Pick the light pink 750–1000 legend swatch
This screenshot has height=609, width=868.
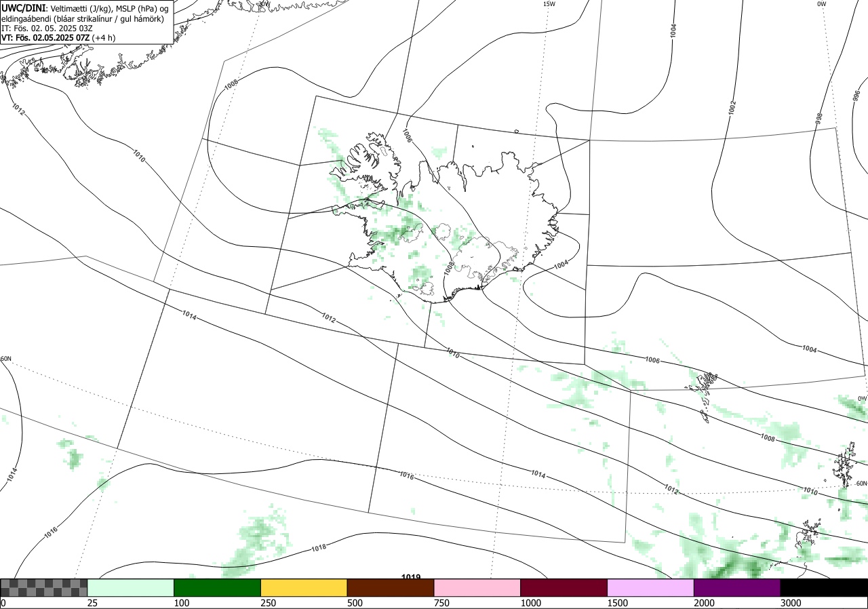click(477, 587)
